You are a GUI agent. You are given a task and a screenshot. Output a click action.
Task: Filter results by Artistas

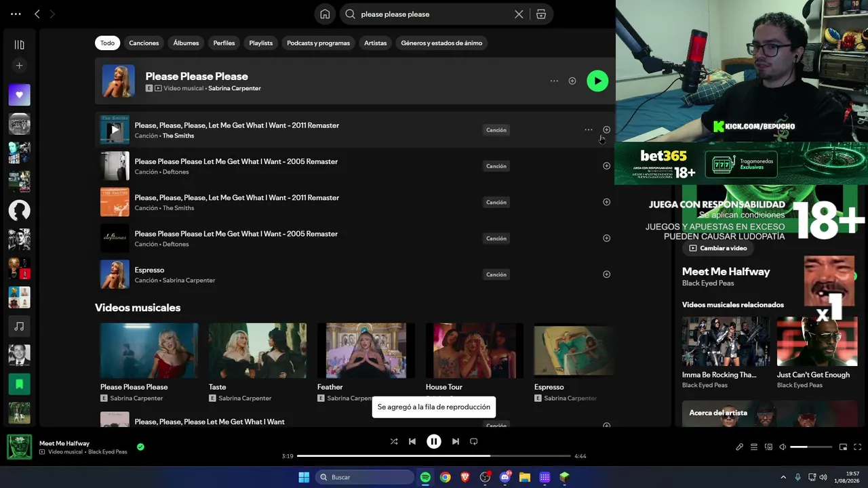pyautogui.click(x=375, y=43)
